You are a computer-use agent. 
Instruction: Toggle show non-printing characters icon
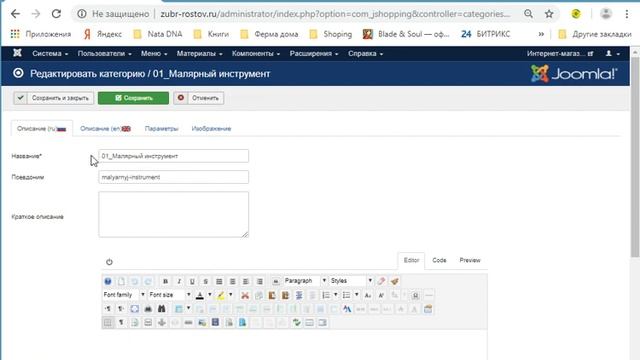[121, 323]
